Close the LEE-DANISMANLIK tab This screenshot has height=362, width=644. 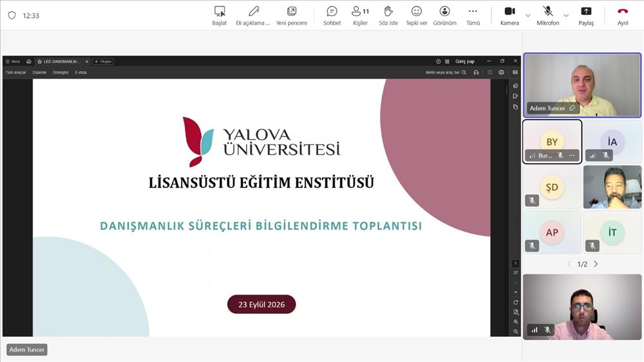87,61
